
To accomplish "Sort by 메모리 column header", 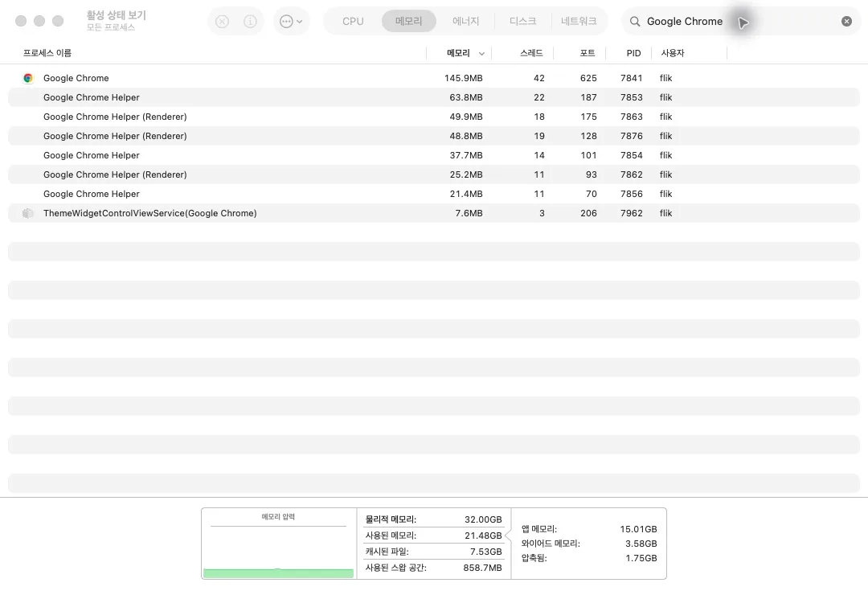I will 458,53.
